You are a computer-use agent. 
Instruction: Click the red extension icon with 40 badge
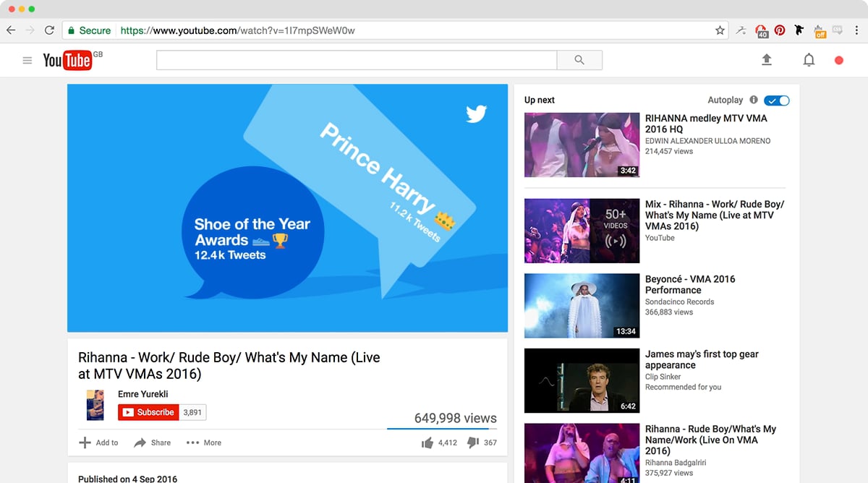761,30
